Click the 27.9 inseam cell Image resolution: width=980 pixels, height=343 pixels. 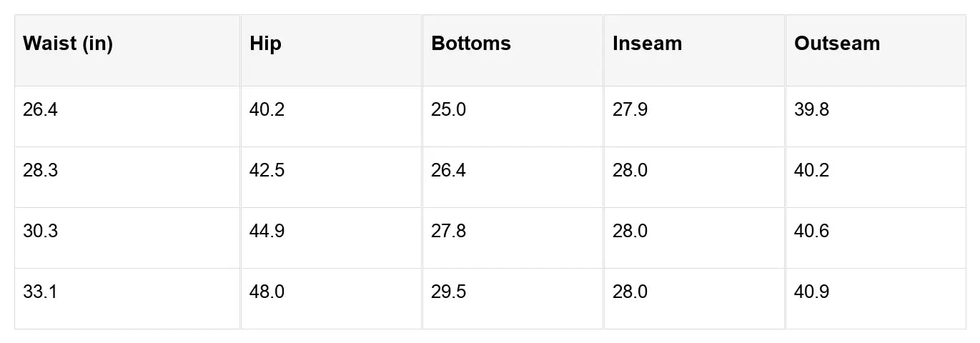point(630,111)
